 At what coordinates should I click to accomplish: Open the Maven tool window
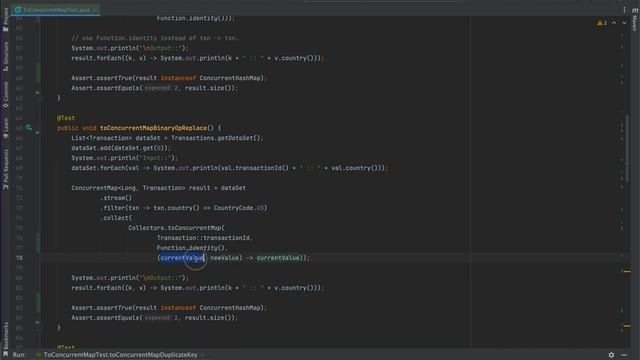pos(635,20)
